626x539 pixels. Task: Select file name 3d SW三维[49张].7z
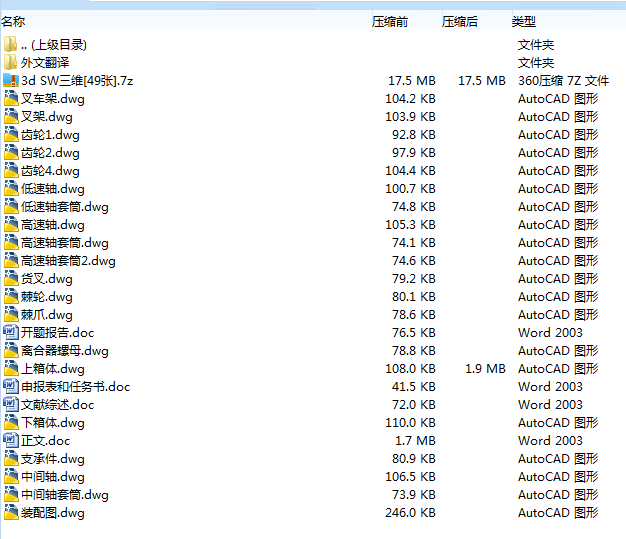coord(77,81)
